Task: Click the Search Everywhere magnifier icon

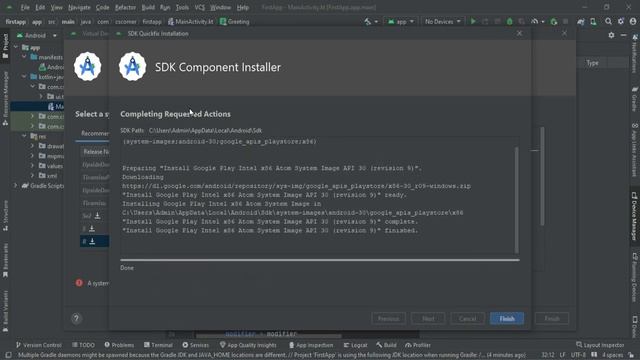Action: tap(608, 21)
